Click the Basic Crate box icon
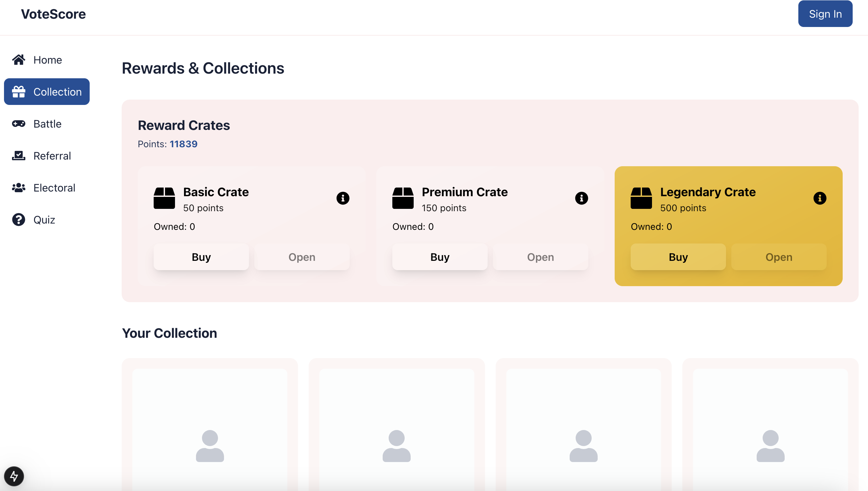Screen dimensions: 868x491 tap(164, 198)
